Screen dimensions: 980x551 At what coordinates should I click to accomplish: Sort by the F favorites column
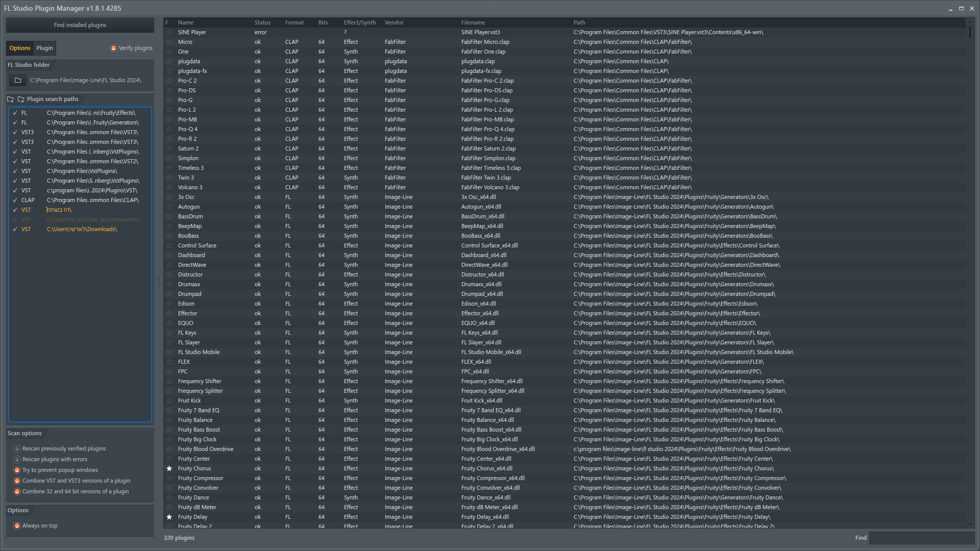tap(167, 22)
